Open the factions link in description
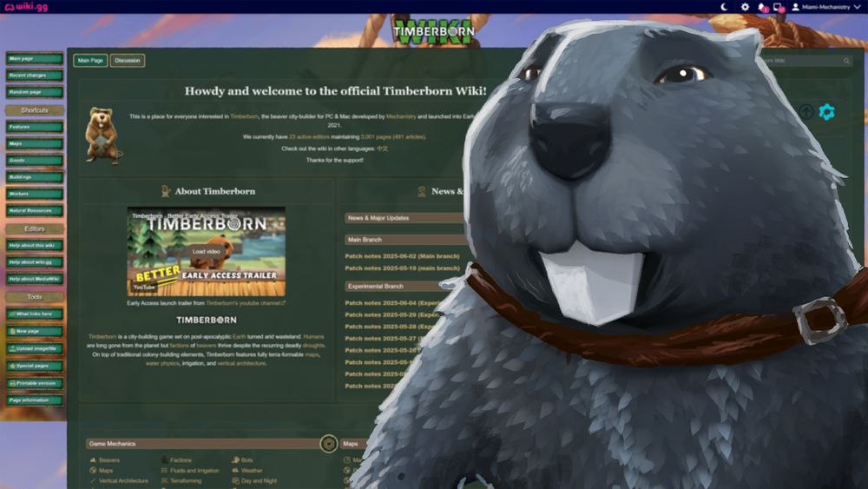Screen dimensions: 868x489 (179, 345)
